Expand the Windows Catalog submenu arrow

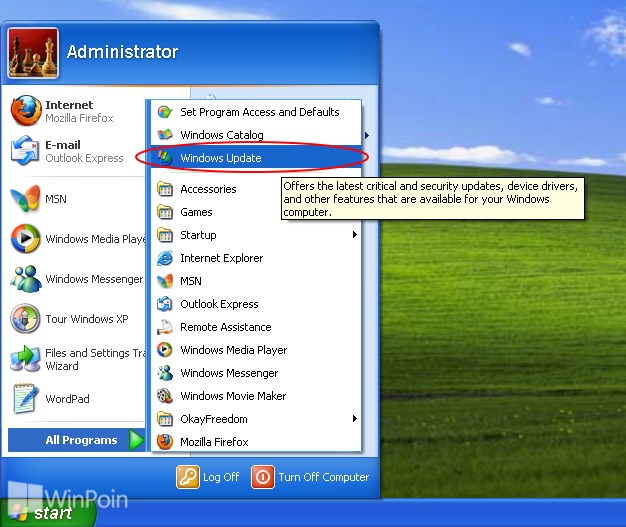pos(366,135)
